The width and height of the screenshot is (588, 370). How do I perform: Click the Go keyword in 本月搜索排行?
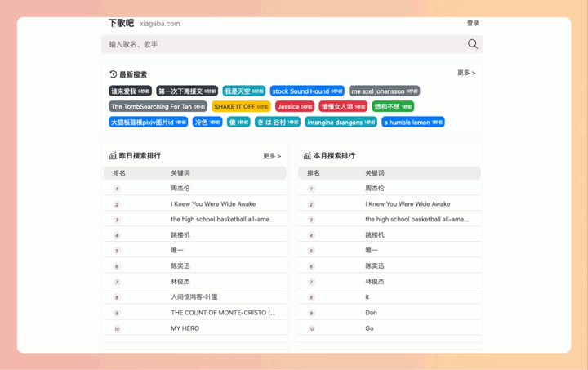(369, 328)
